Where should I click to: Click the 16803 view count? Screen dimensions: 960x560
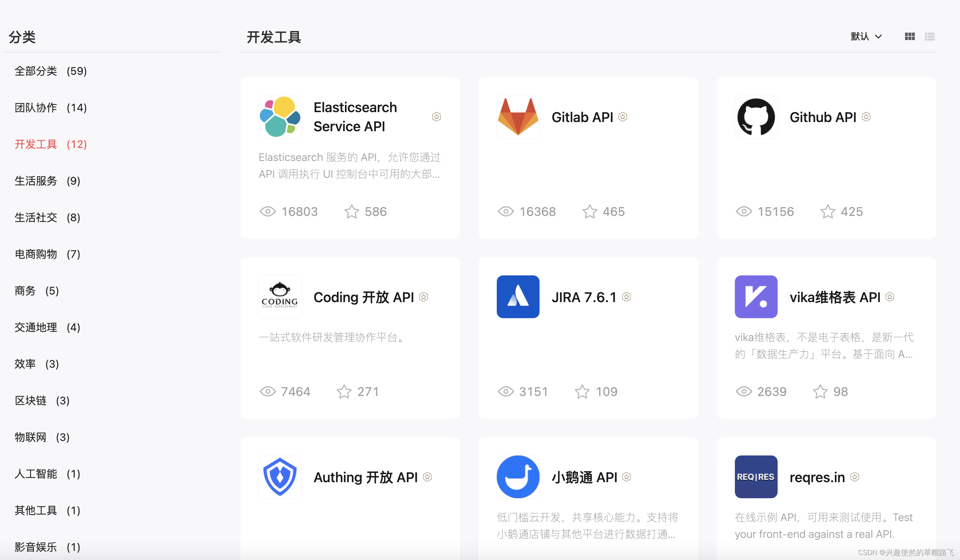(x=300, y=211)
